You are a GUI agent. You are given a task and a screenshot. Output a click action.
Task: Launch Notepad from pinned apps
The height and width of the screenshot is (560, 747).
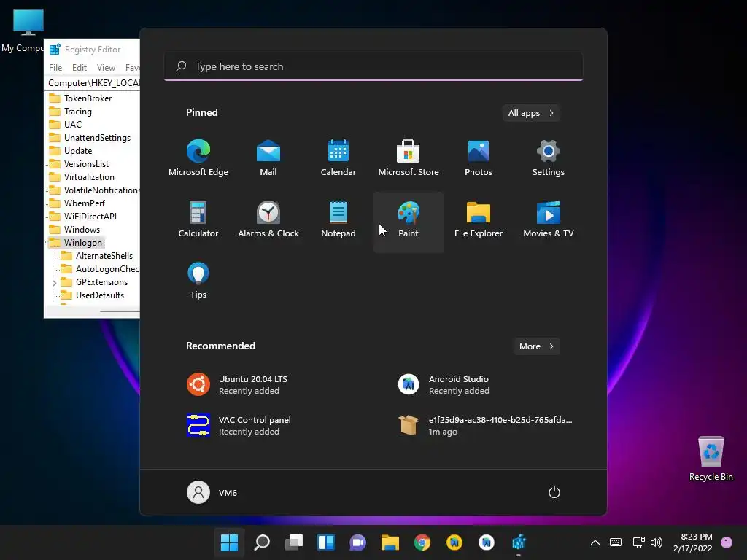pos(338,220)
